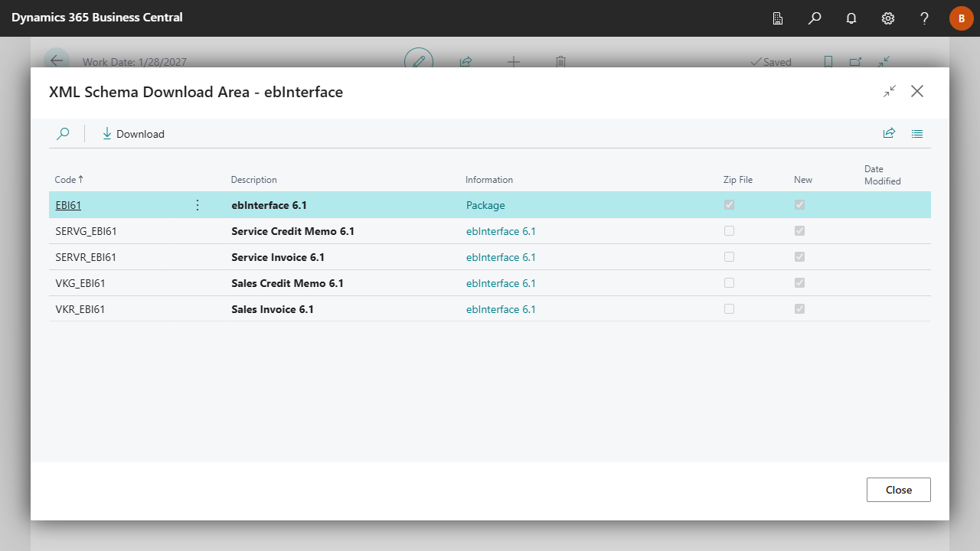The height and width of the screenshot is (551, 980).
Task: Open the user account avatar B
Action: [x=962, y=18]
